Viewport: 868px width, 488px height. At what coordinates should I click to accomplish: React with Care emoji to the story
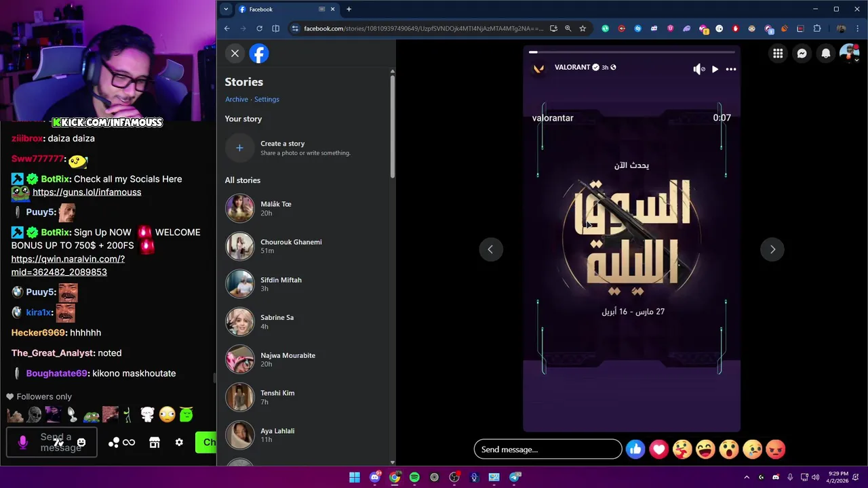[682, 449]
